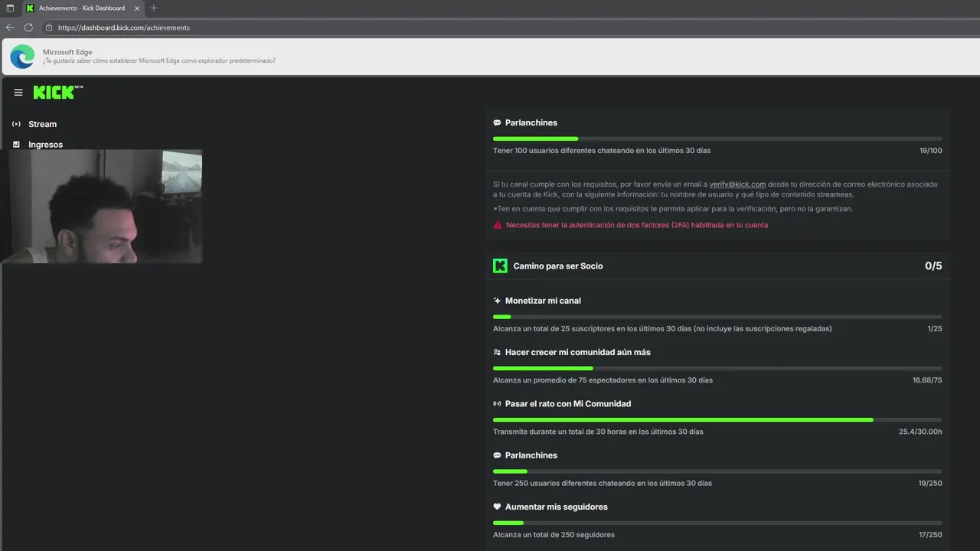980x551 pixels.
Task: Click the 2FA authentication warning message
Action: 636,225
